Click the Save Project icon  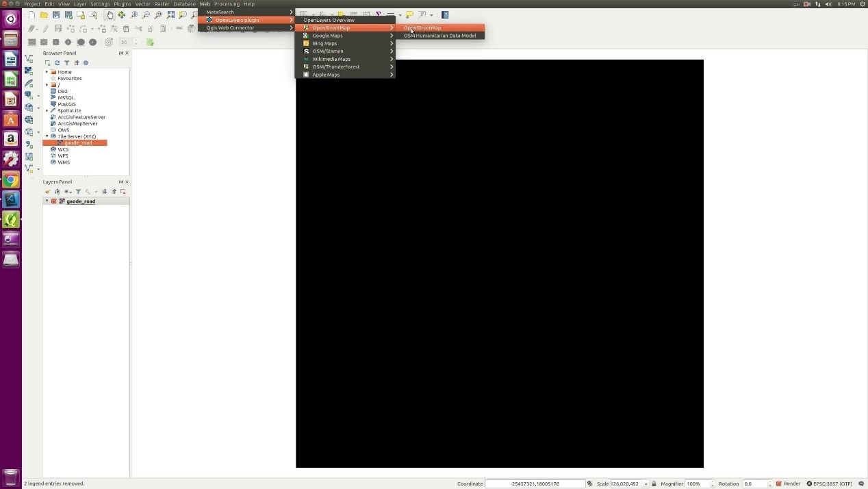coord(56,15)
